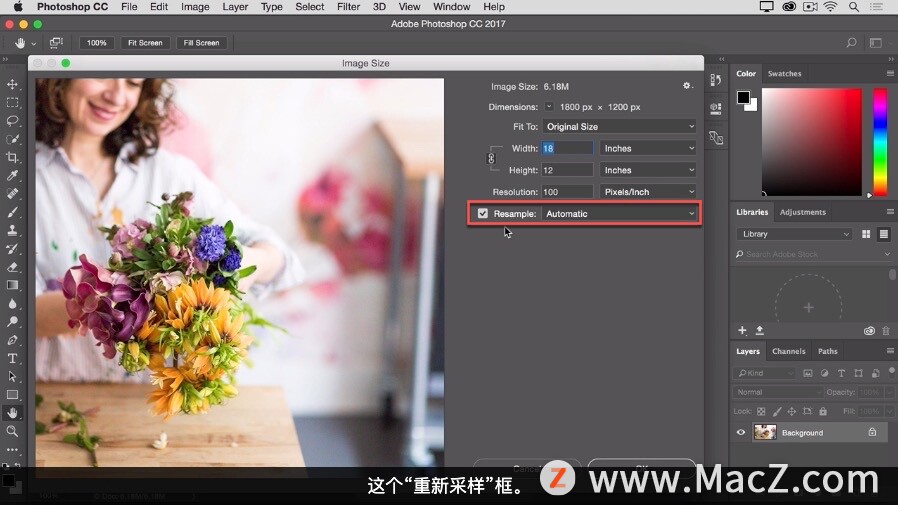Select the Hand tool in toolbar
Screen dimensions: 898x505
[12, 413]
